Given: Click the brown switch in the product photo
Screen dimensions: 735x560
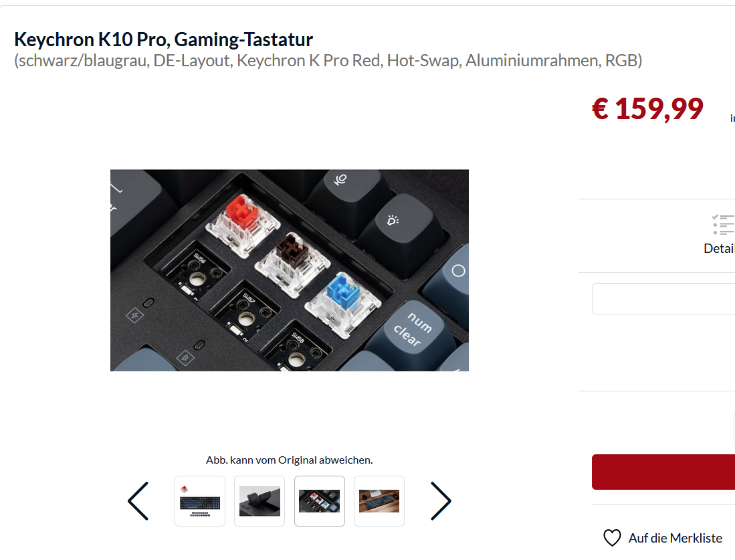Looking at the screenshot, I should (x=293, y=264).
